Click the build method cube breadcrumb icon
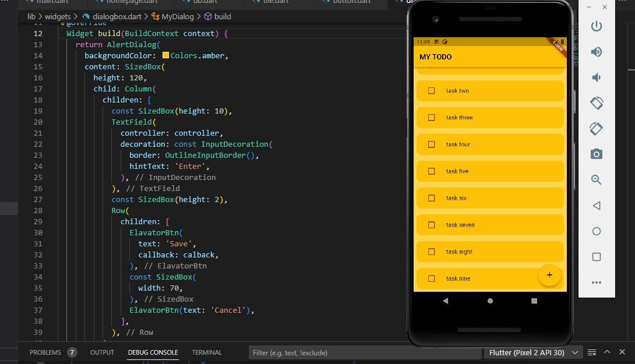Image resolution: width=635 pixels, height=364 pixels. (x=208, y=16)
